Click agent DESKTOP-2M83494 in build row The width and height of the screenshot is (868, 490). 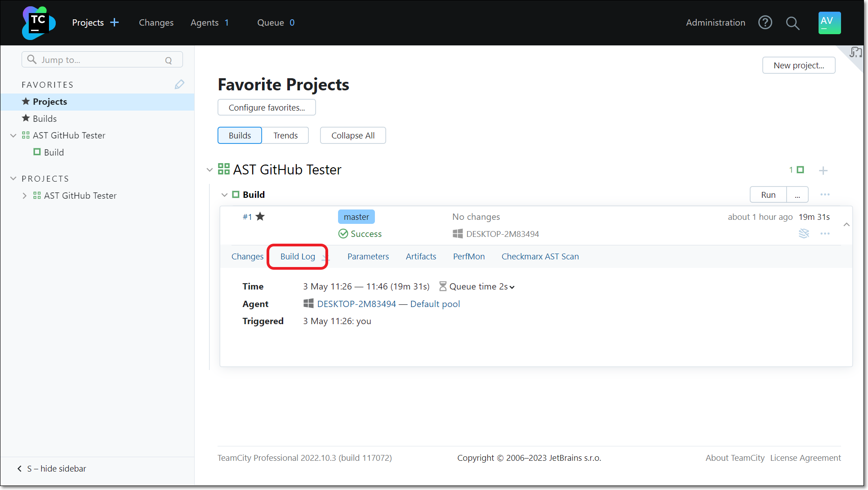[x=502, y=234]
